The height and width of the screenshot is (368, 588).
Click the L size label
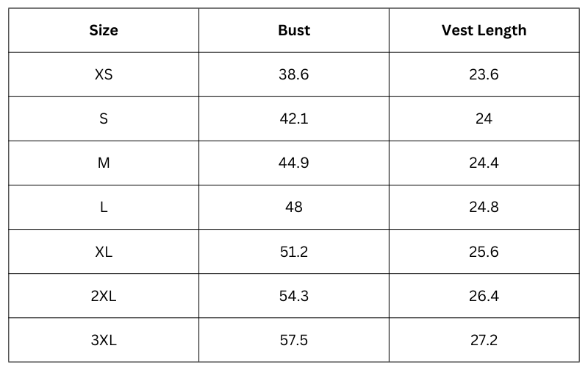[x=104, y=207]
